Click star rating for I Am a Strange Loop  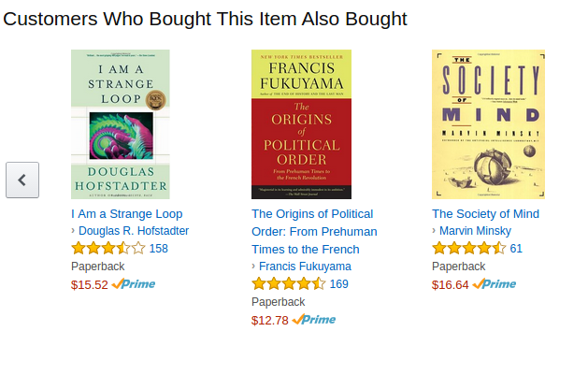click(x=108, y=248)
